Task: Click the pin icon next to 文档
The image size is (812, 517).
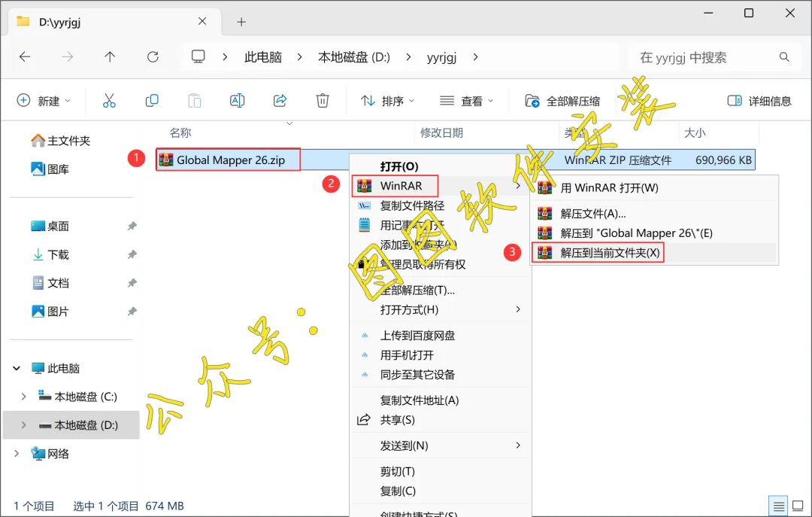Action: 132,283
